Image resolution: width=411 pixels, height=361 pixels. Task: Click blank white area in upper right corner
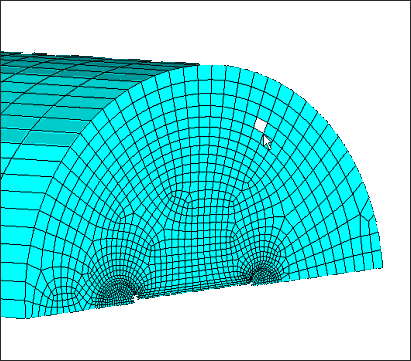[x=350, y=40]
